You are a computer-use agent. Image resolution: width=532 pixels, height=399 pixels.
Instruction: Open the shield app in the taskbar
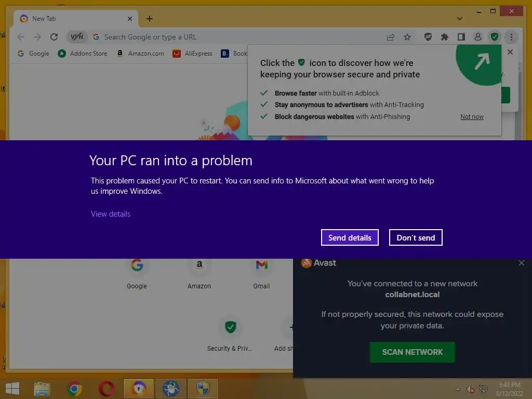point(203,389)
